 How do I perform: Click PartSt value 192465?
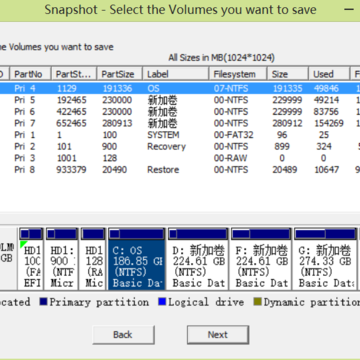[71, 100]
